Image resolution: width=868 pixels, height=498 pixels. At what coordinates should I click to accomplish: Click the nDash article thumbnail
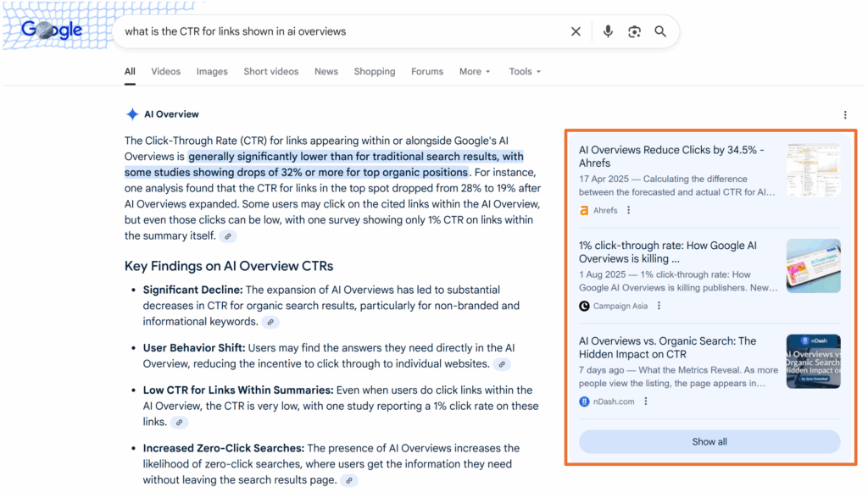click(813, 362)
